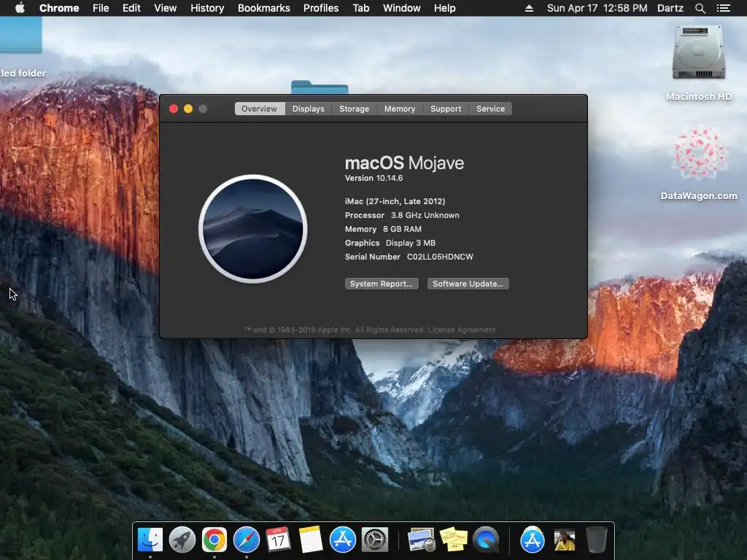Open Finder from the Dock
The height and width of the screenshot is (560, 747).
[150, 540]
